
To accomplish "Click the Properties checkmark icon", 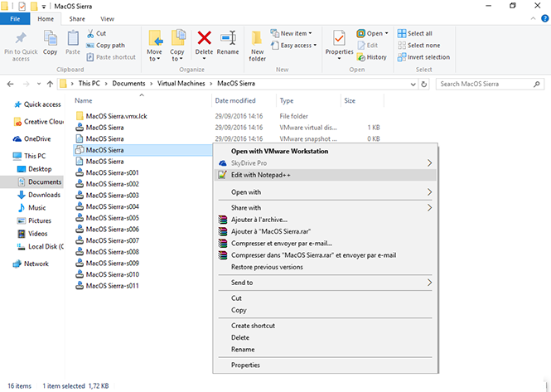I will click(339, 38).
